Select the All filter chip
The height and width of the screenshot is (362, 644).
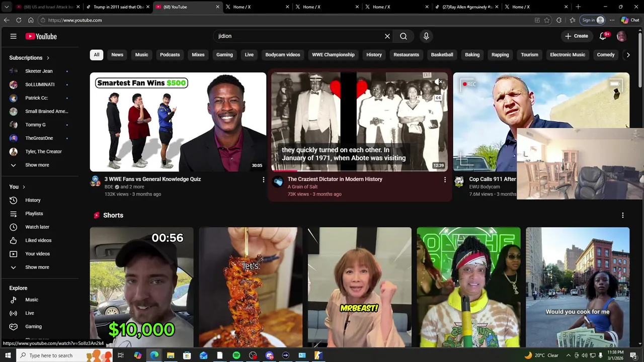point(97,55)
